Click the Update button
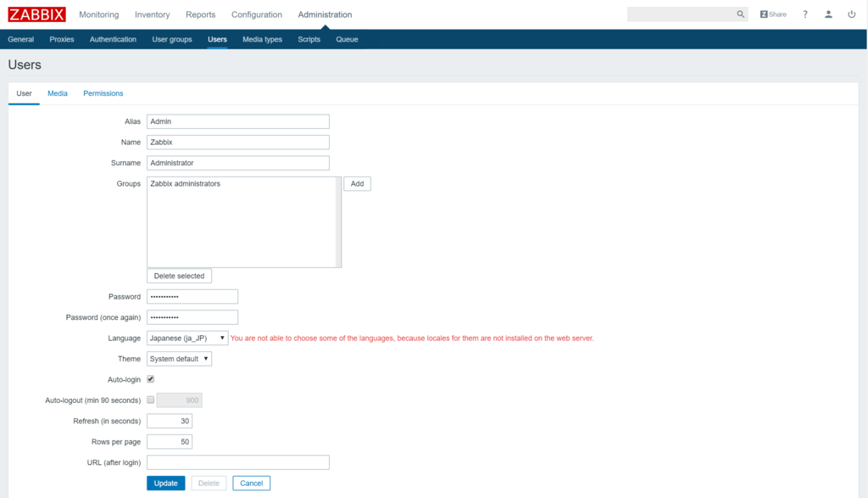 coord(165,483)
